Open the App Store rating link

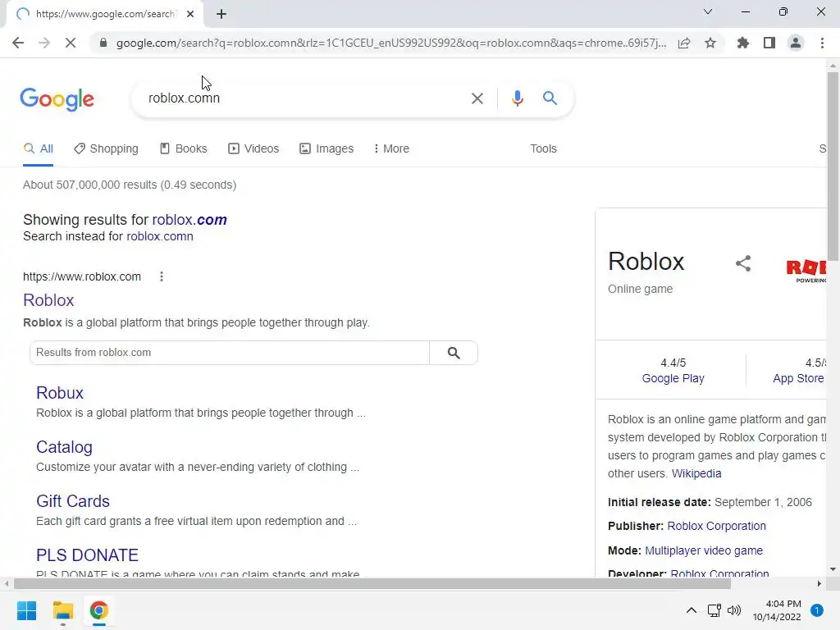(x=798, y=378)
